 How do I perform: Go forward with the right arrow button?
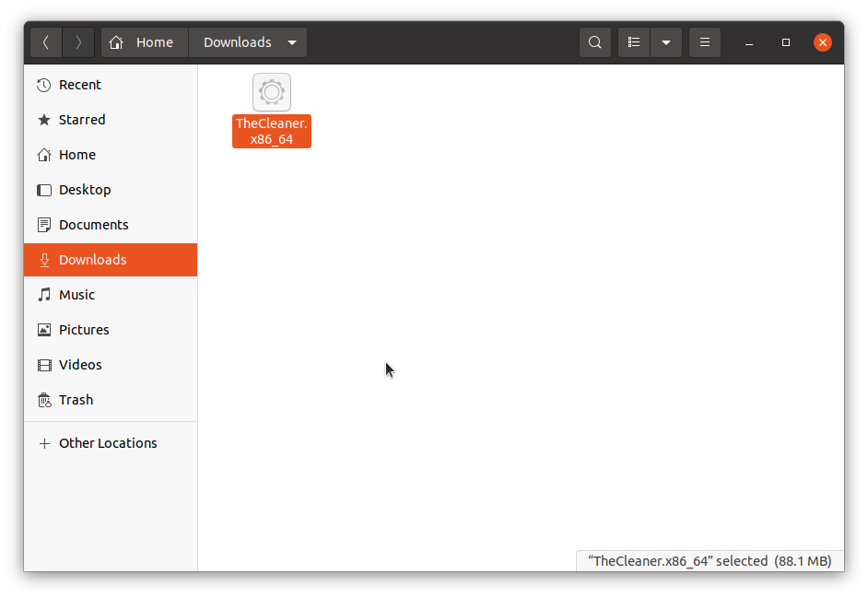click(x=78, y=42)
